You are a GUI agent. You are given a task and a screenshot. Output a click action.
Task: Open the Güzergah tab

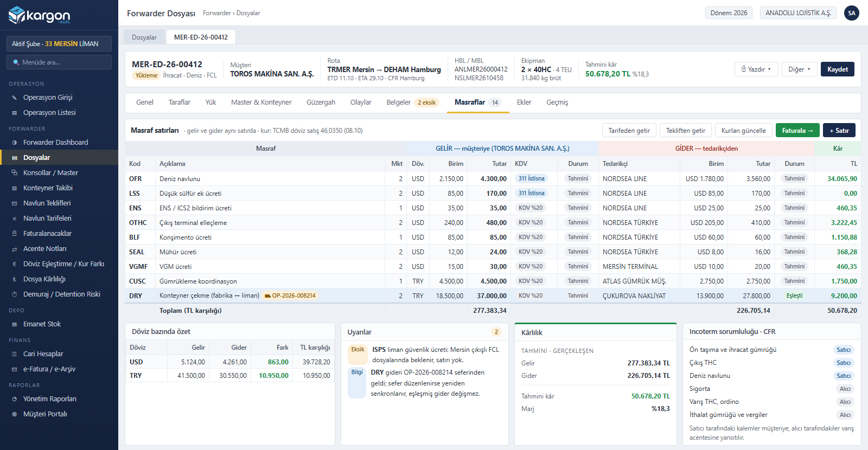321,102
